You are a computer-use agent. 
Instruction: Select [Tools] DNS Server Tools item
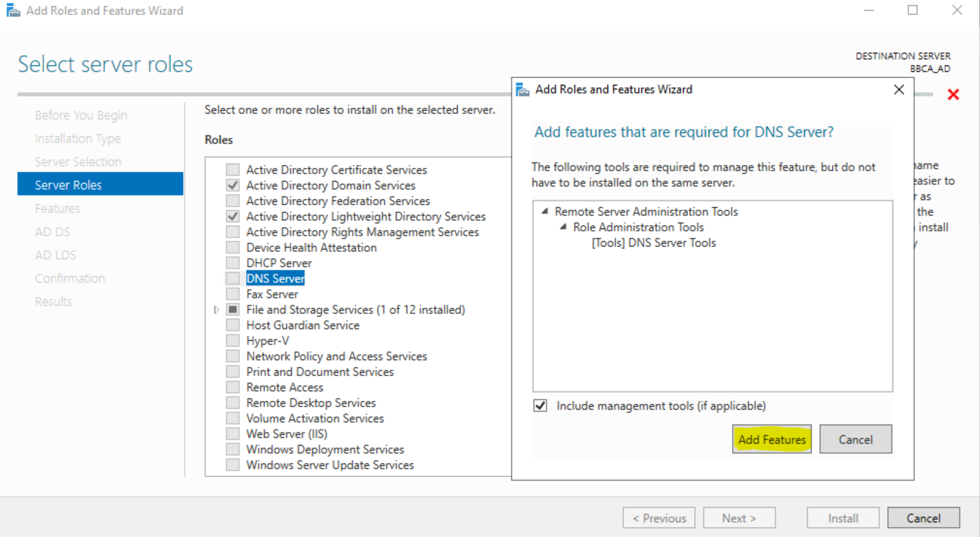coord(654,243)
